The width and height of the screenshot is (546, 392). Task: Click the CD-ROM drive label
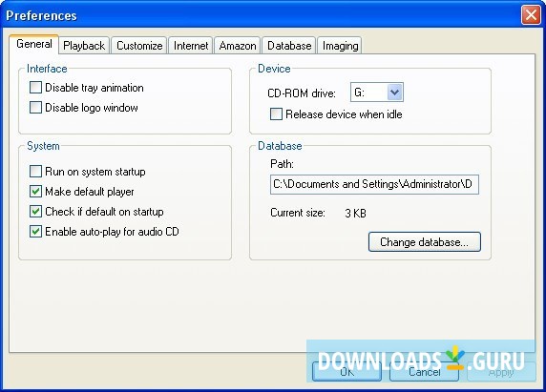tap(302, 93)
